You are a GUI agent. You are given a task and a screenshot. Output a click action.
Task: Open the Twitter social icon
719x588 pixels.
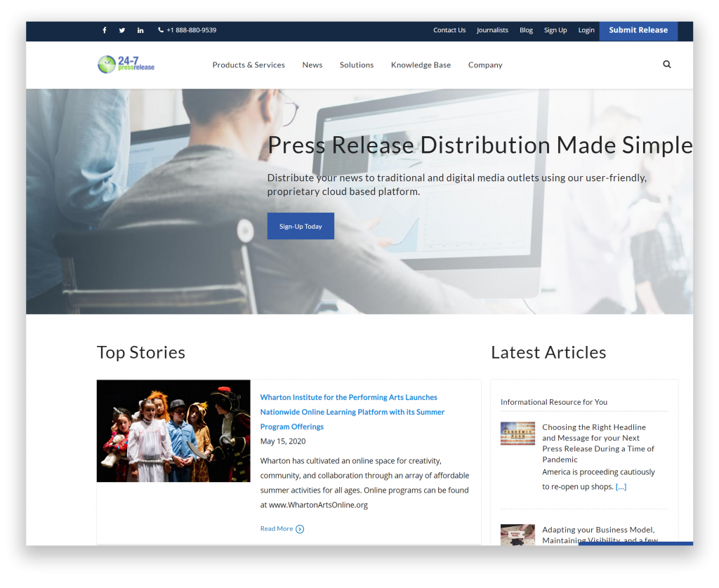pos(122,30)
